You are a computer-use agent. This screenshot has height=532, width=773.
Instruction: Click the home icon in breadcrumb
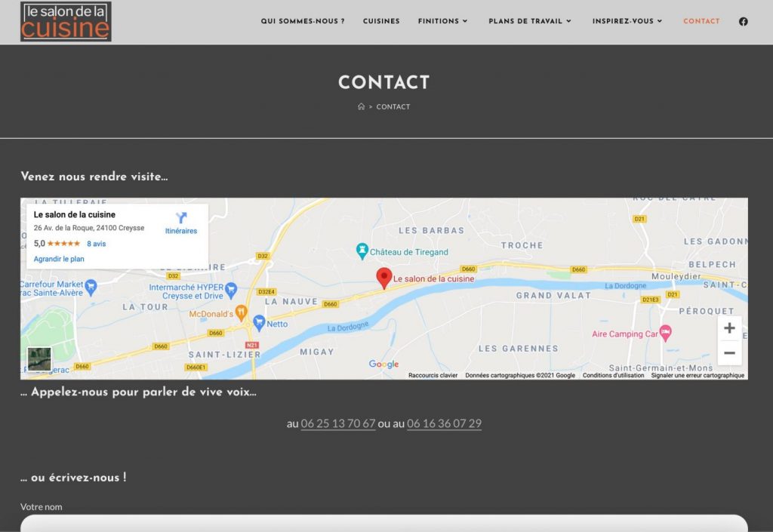pos(362,107)
